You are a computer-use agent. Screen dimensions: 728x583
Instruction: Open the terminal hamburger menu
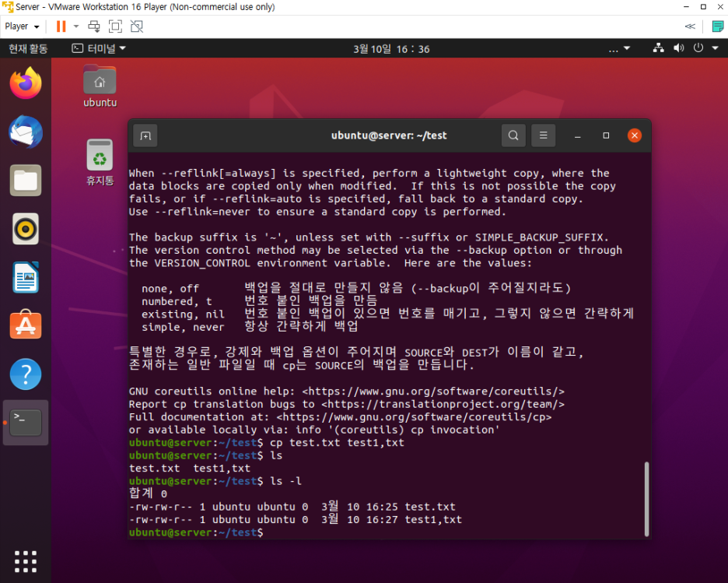[x=543, y=135]
